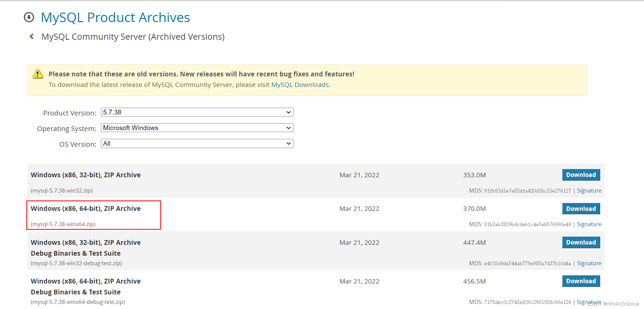Open Signature link for mysql-5.7.38-winx64.zip
Screen dimensions: 644x309
coord(589,224)
